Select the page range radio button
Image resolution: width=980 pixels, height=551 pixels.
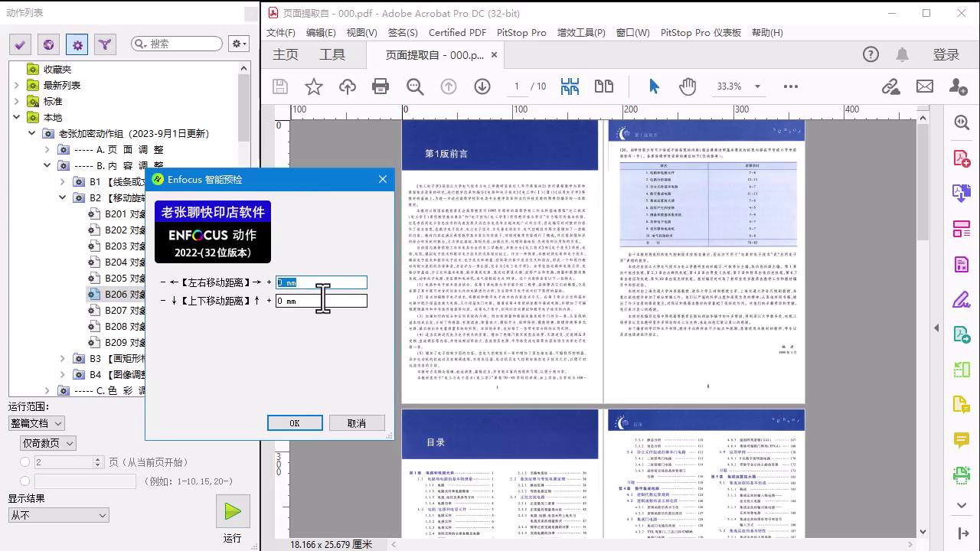[25, 481]
